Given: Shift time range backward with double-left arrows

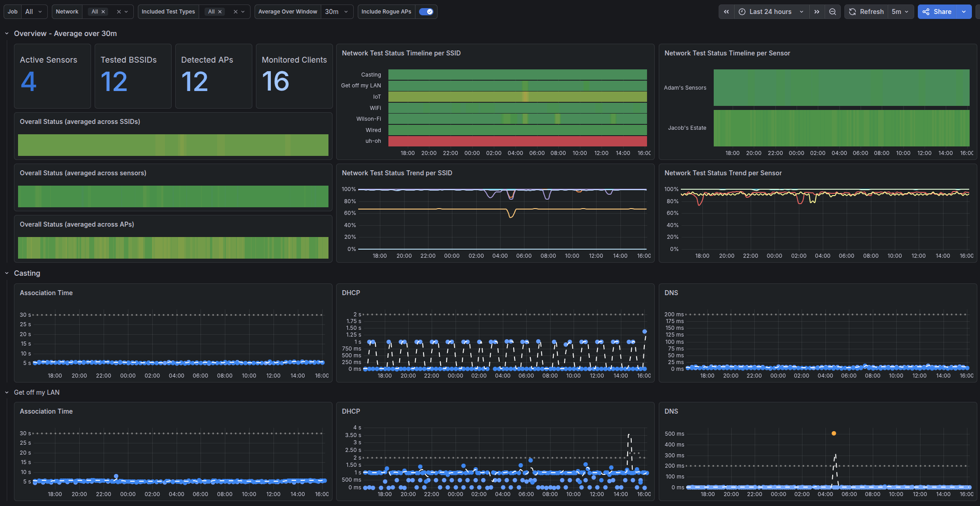Looking at the screenshot, I should [726, 12].
